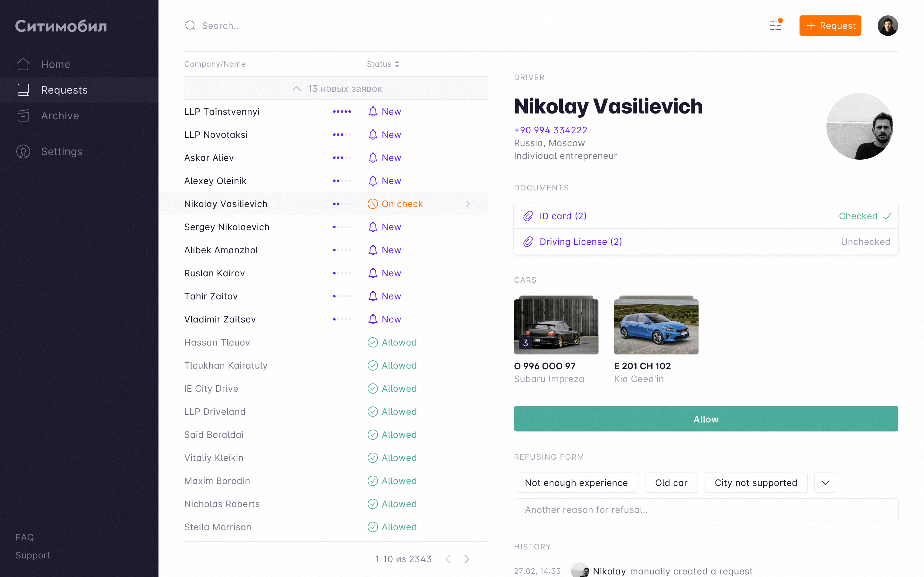
Task: Click the Archive box icon
Action: (x=23, y=116)
